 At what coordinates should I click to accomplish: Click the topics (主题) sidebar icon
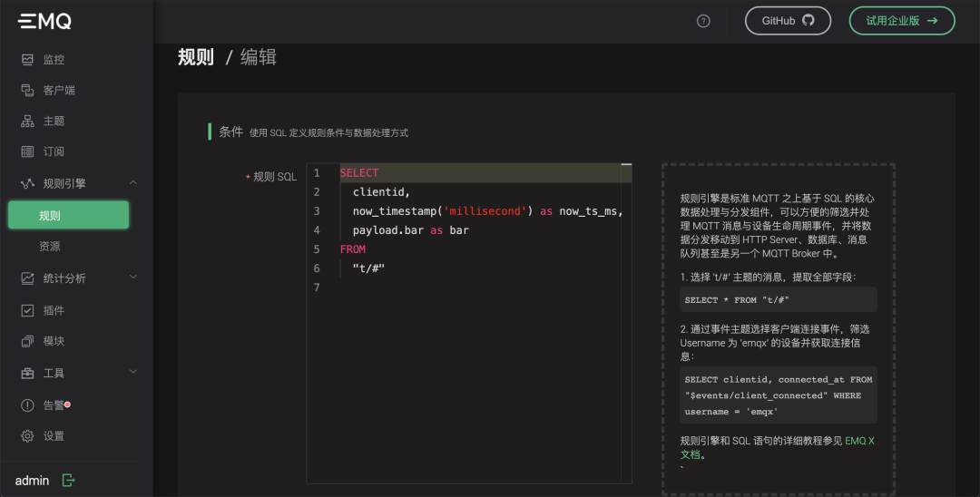pos(27,122)
